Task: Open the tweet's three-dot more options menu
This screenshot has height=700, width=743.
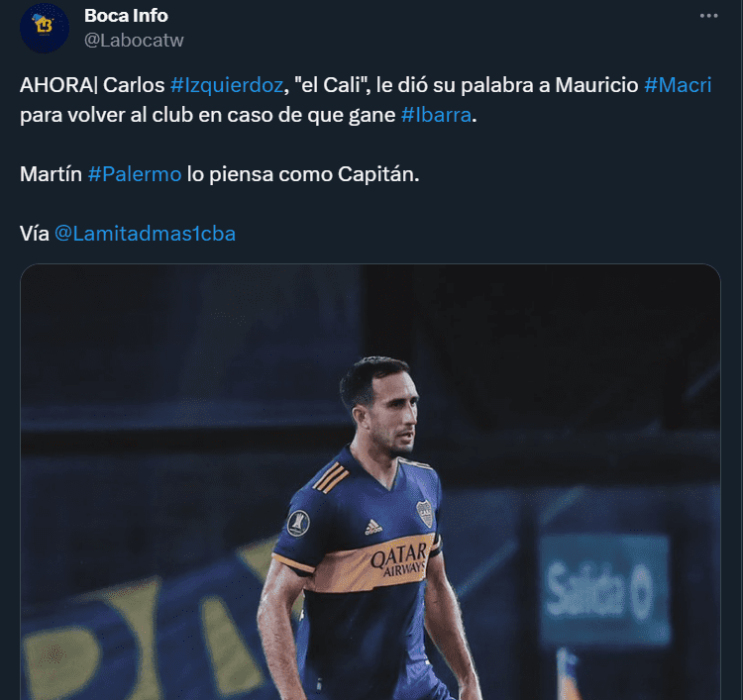Action: click(708, 16)
